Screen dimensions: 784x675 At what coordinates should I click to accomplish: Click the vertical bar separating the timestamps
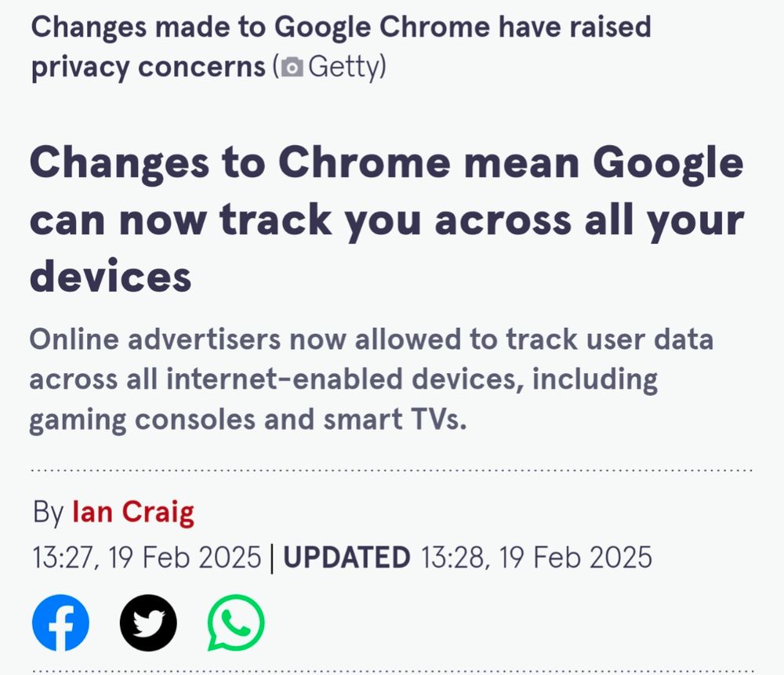(272, 558)
